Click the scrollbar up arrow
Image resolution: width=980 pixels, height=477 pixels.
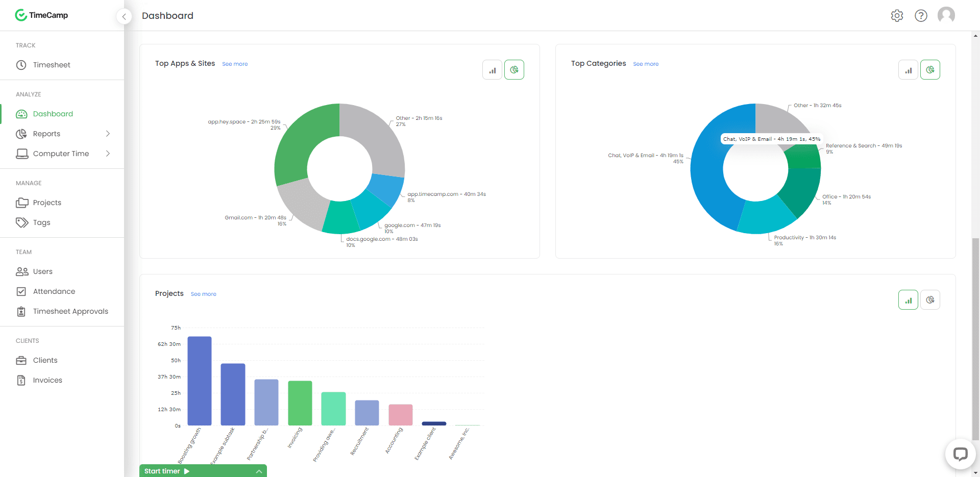coord(975,36)
